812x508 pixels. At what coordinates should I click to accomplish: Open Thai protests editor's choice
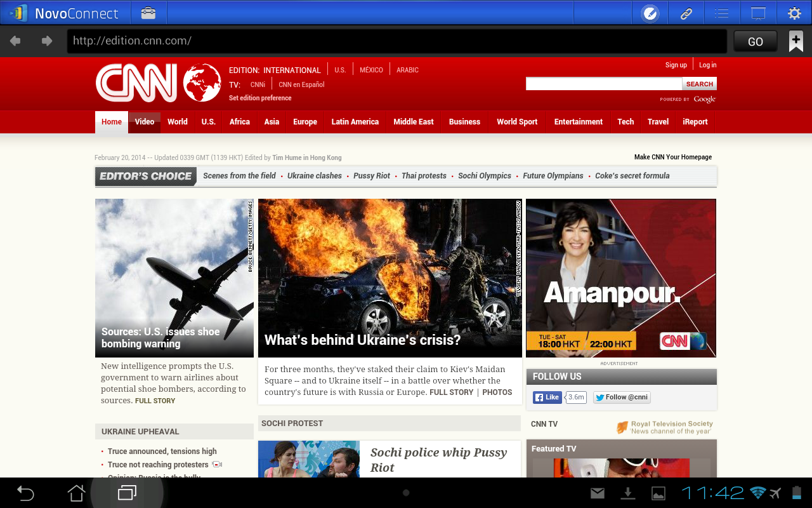(x=424, y=176)
